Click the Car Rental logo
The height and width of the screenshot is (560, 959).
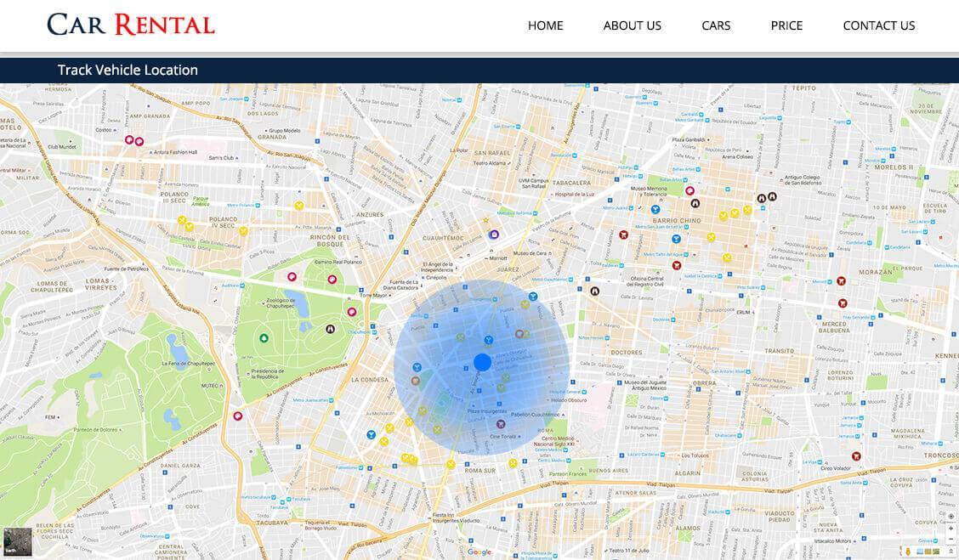pyautogui.click(x=131, y=25)
